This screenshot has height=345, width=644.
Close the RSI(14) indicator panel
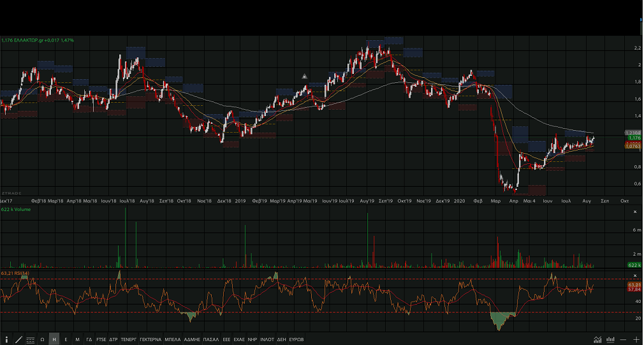[x=634, y=275]
